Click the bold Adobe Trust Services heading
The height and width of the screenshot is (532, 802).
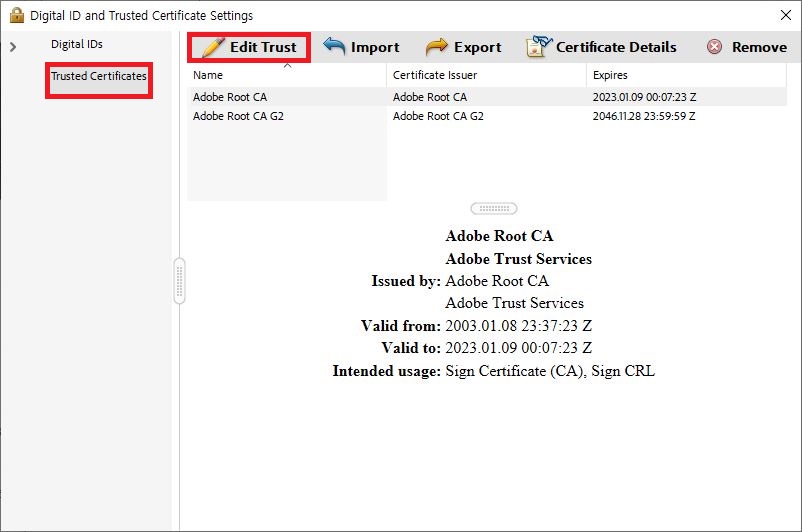point(519,259)
